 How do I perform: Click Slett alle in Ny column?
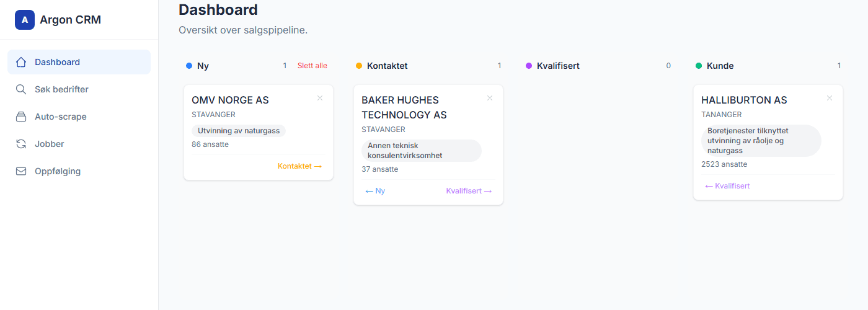coord(312,66)
